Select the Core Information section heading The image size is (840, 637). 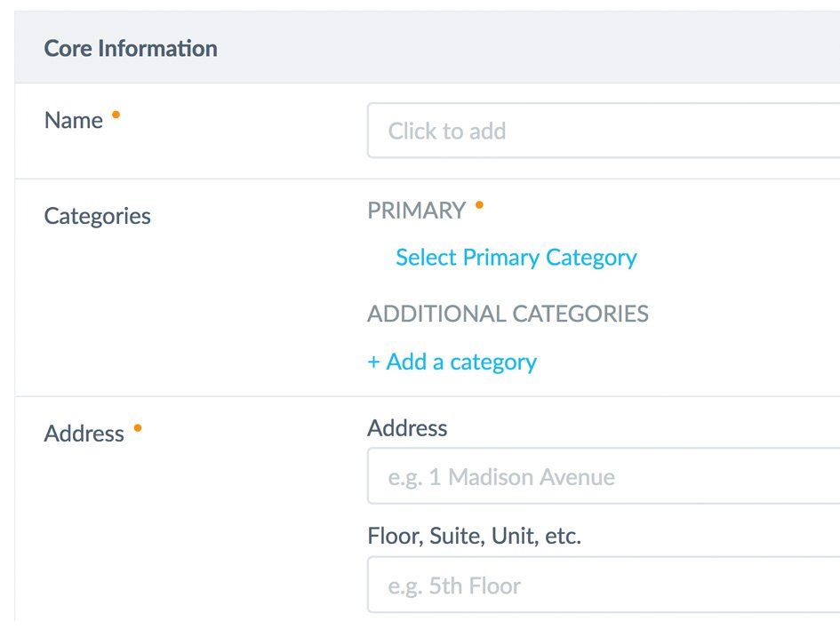(131, 48)
